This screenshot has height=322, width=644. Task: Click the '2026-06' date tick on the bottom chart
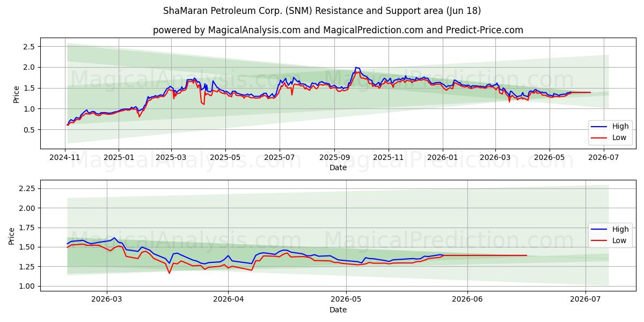point(467,298)
